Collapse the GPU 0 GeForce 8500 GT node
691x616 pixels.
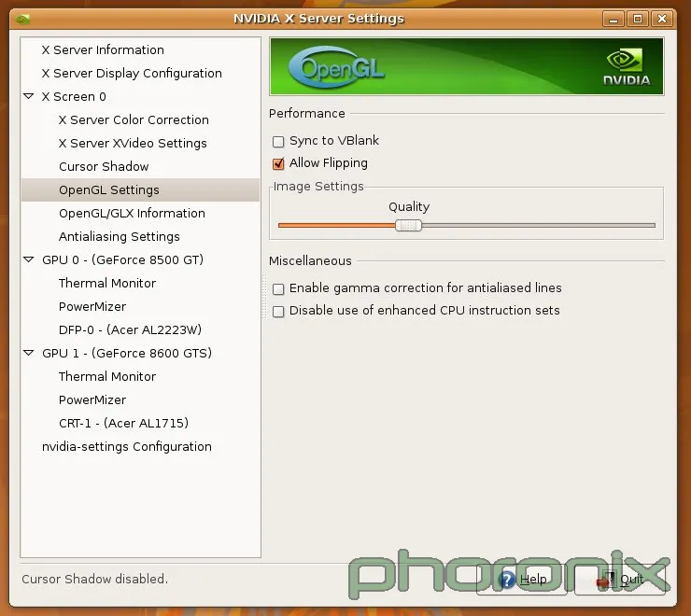[29, 260]
